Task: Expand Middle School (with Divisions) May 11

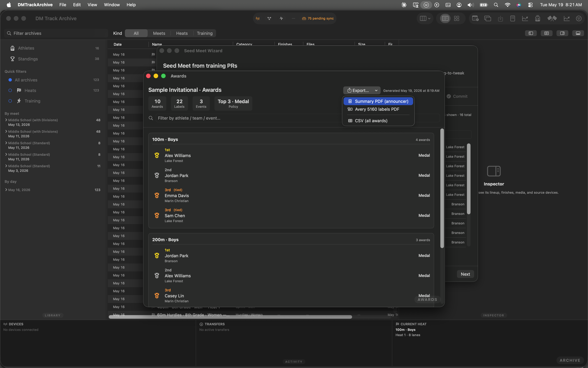Action: [6, 131]
